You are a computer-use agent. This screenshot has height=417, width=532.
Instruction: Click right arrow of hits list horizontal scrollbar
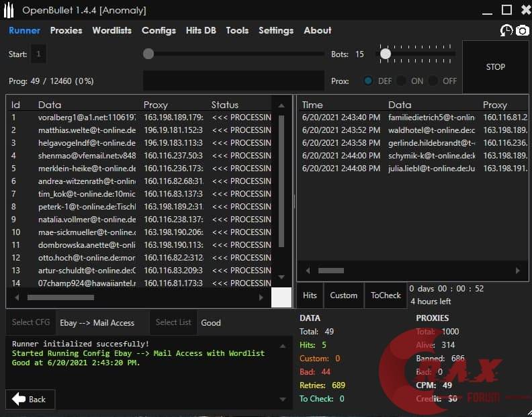point(517,271)
